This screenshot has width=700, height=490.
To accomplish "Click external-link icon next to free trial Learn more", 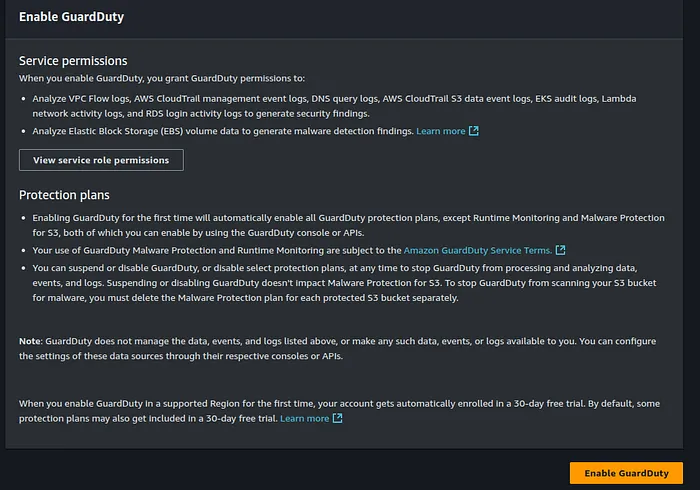I will (x=338, y=418).
